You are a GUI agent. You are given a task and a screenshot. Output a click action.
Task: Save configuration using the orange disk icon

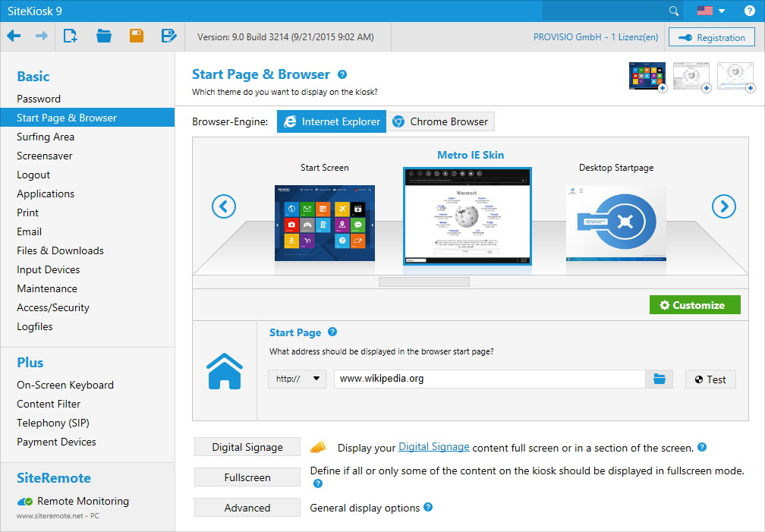137,36
